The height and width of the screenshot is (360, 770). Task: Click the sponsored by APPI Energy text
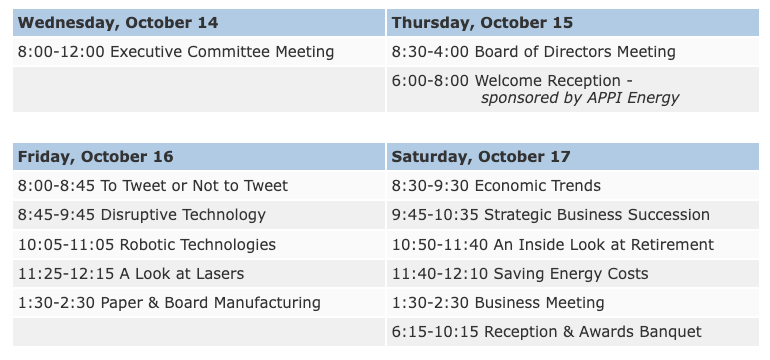click(x=580, y=98)
